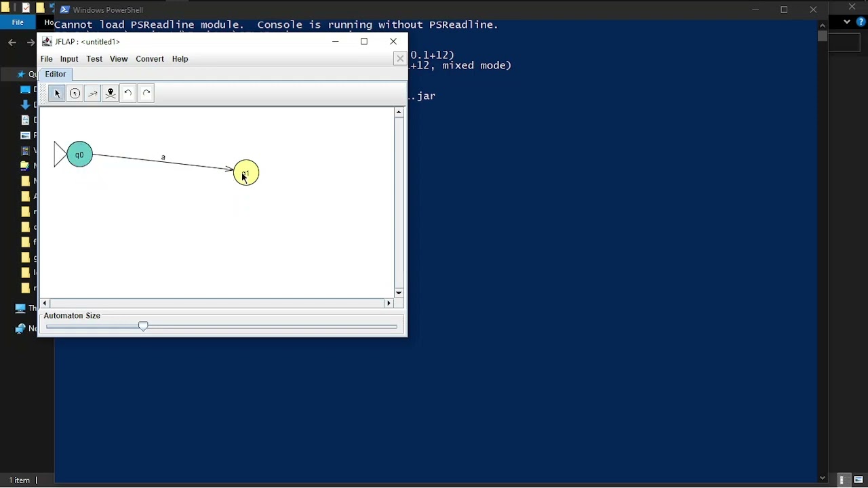868x488 pixels.
Task: Click the Redo toolbar icon
Action: pos(146,94)
